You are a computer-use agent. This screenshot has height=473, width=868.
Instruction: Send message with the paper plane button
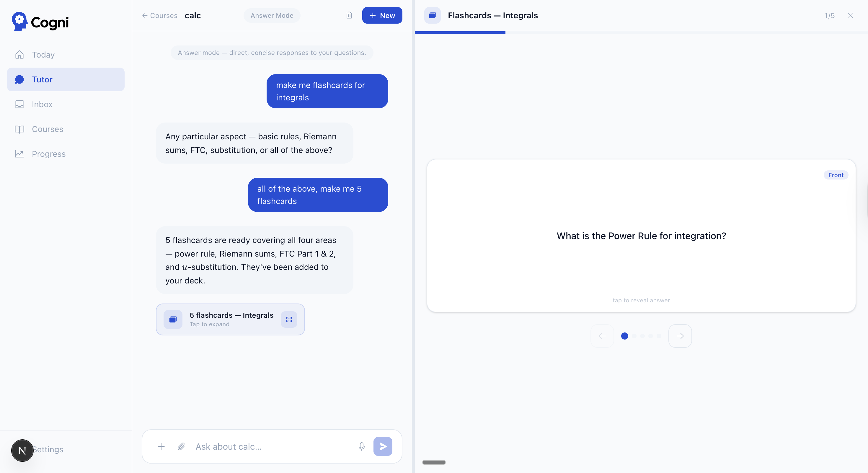pyautogui.click(x=383, y=446)
